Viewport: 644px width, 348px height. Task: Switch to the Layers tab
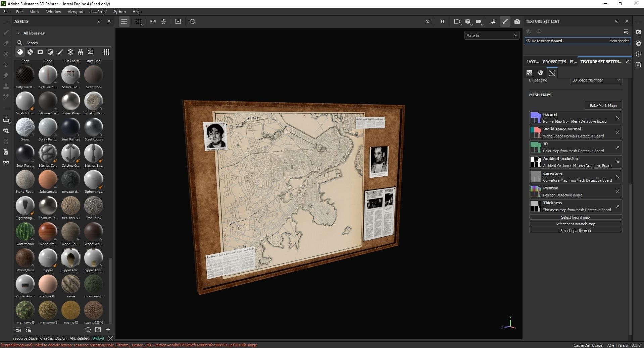tap(533, 62)
